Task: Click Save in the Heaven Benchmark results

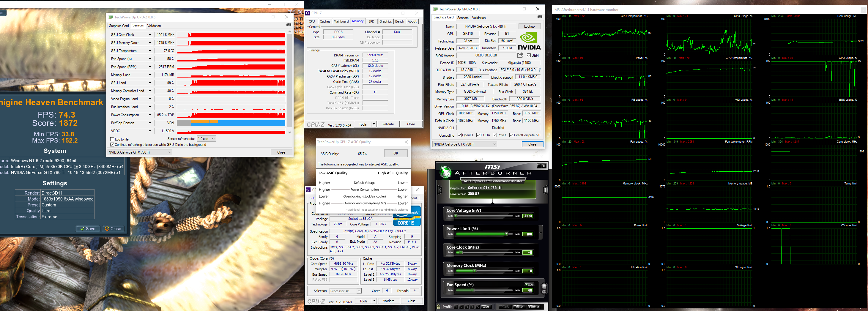Action: pos(88,229)
